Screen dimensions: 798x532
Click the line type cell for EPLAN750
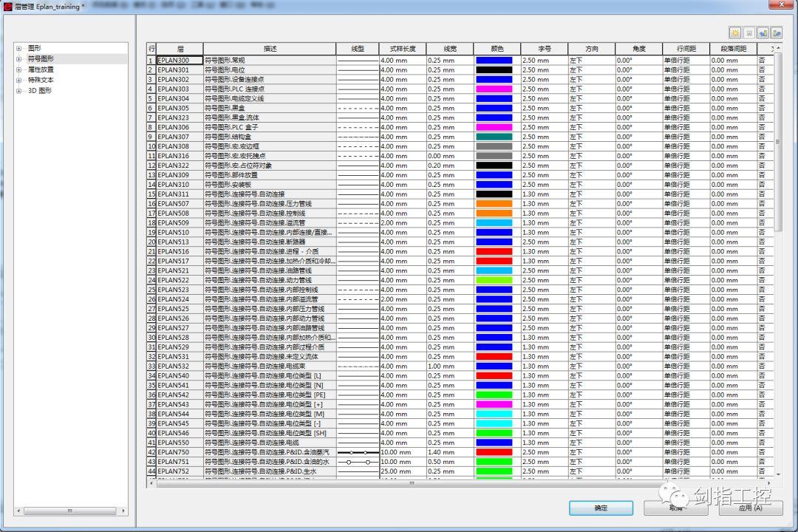[358, 452]
